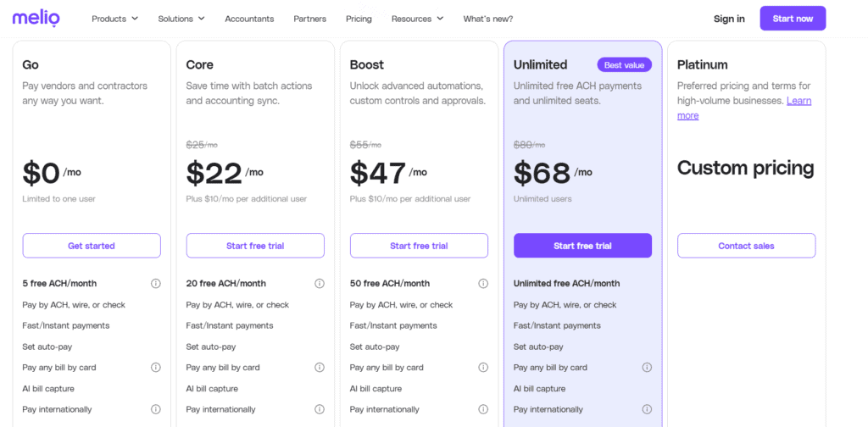
Task: Contact sales for Platinum plan
Action: pos(746,246)
